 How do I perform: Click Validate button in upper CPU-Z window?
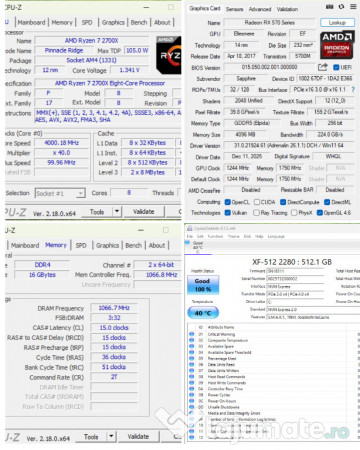coord(144,211)
